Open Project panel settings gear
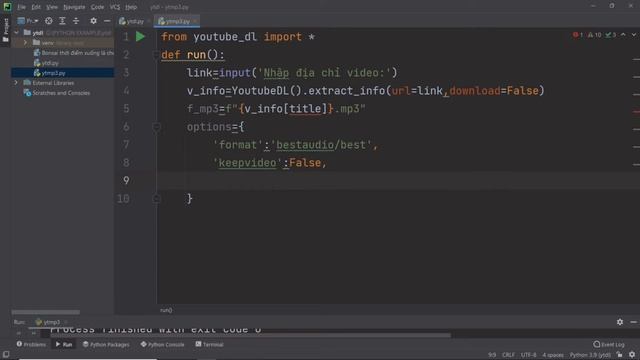This screenshot has width=640, height=360. [93, 21]
